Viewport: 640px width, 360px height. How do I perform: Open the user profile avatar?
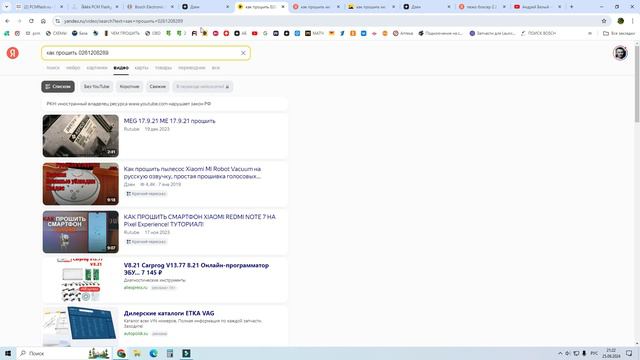click(620, 53)
